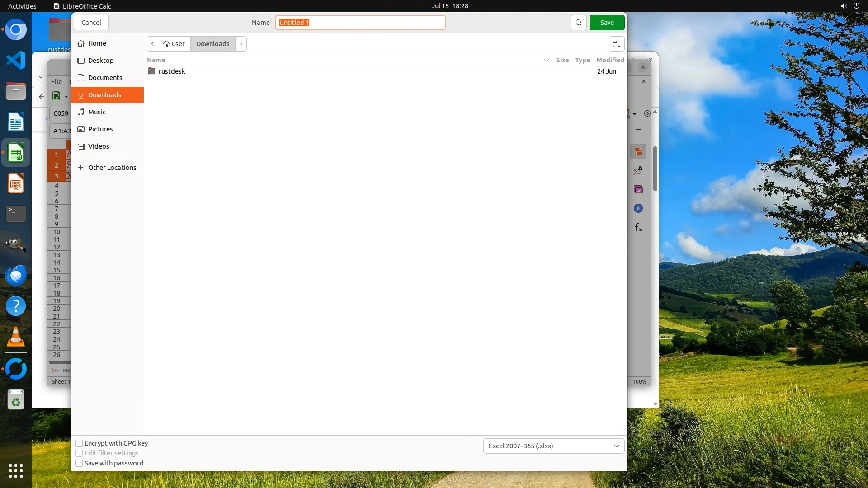Select Documents in the places sidebar
The height and width of the screenshot is (488, 868).
tap(105, 78)
